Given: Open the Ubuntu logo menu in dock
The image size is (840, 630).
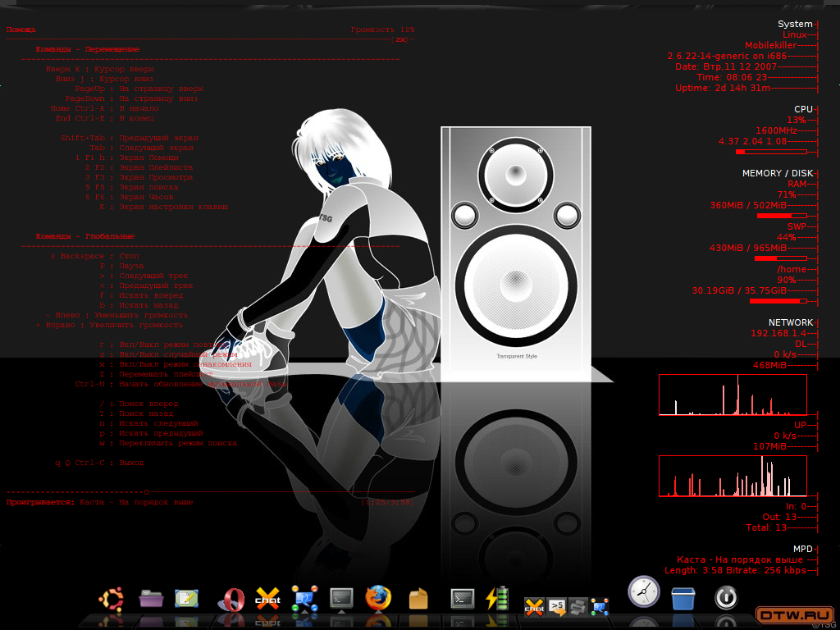Looking at the screenshot, I should pyautogui.click(x=111, y=599).
